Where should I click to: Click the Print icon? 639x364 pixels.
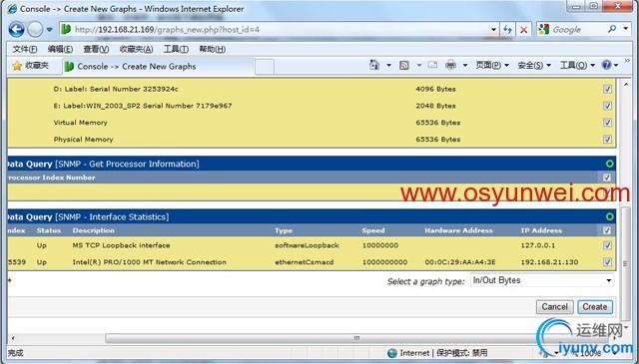pos(450,65)
